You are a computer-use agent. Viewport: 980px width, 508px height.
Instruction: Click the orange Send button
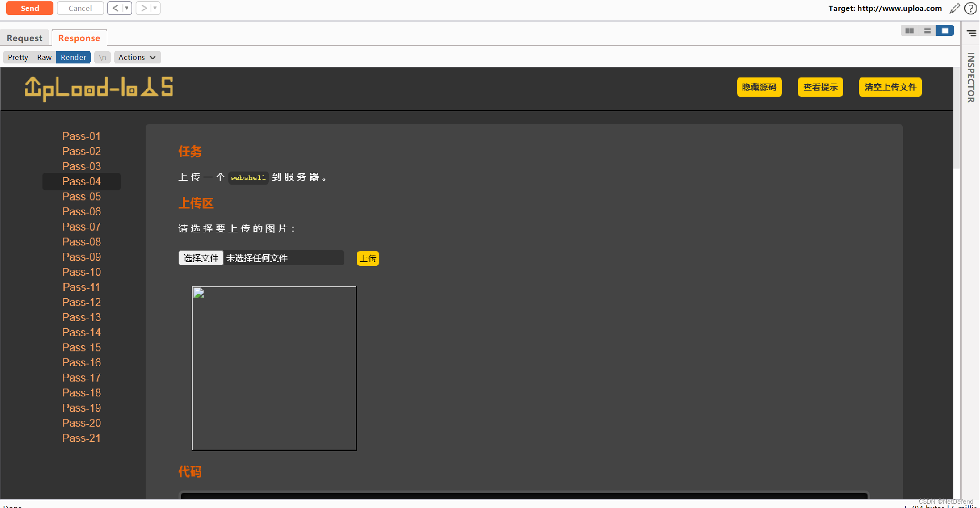(30, 8)
